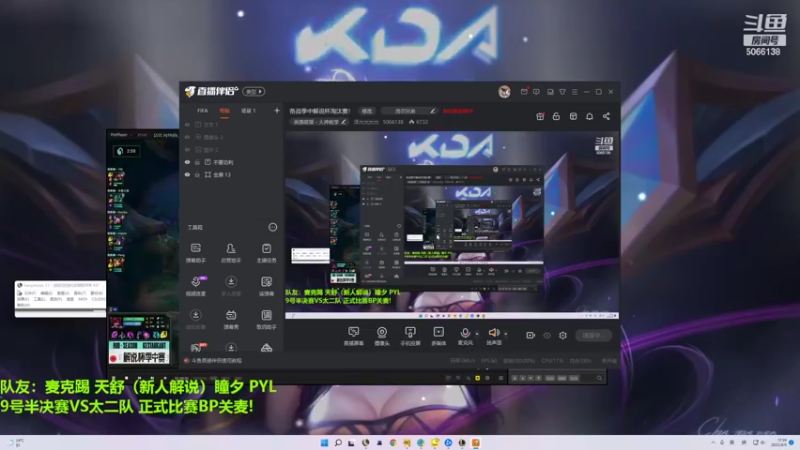The height and width of the screenshot is (450, 800).
Task: Open the Windows Start menu
Action: point(324,443)
